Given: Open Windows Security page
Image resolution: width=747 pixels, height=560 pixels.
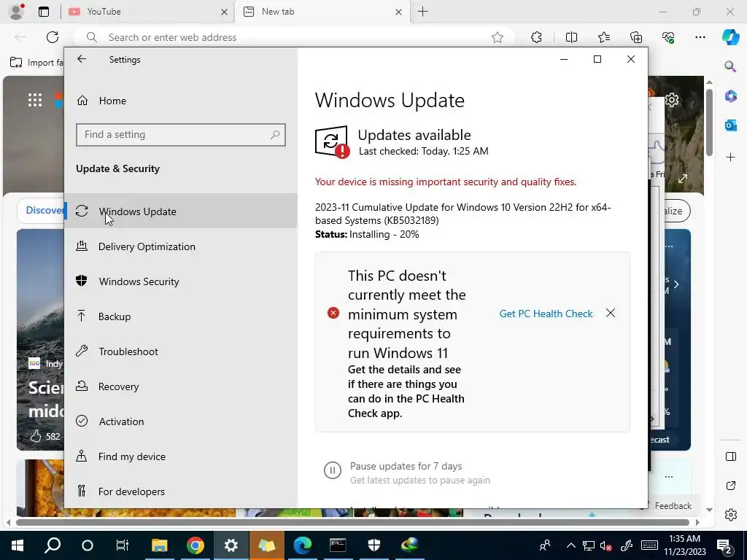Looking at the screenshot, I should pos(181,281).
